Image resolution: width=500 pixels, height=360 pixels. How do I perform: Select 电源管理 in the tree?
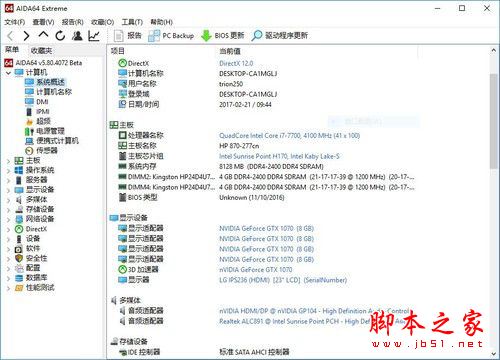[45, 131]
